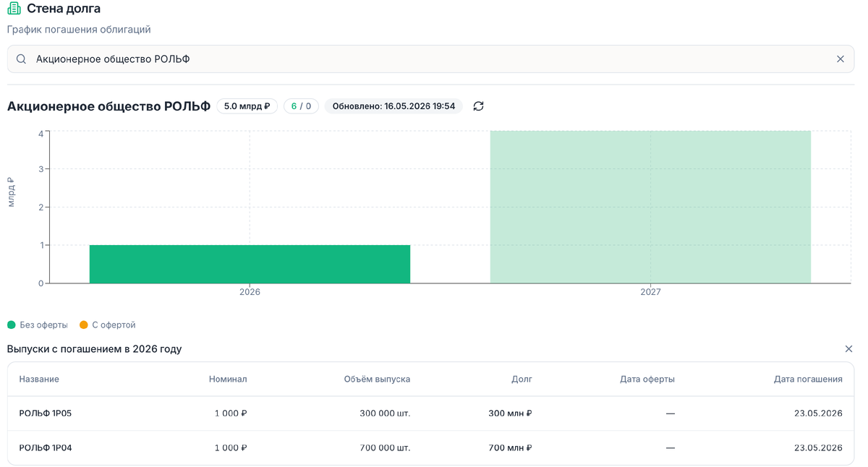Click the 23.05.2026 date in РОЛЬФ 1Р05 row
This screenshot has width=868, height=467.
click(818, 414)
